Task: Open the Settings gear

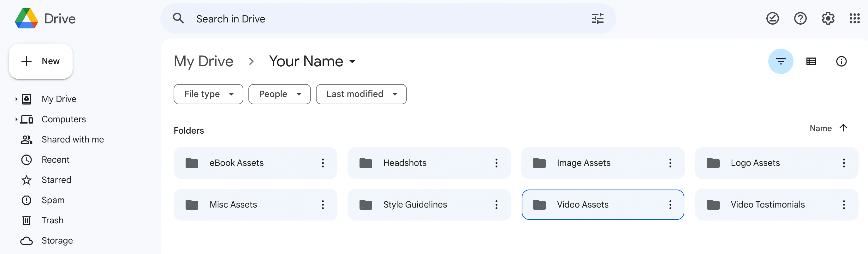Action: (828, 19)
